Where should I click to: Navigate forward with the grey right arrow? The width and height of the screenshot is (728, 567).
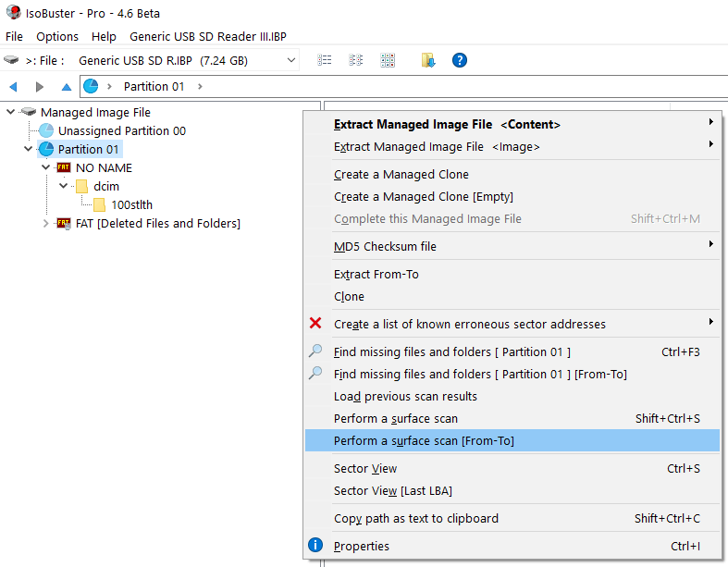[x=40, y=86]
